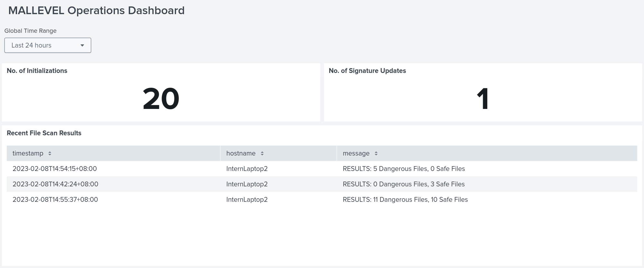644x268 pixels.
Task: Open the 5 Dangerous Files result message
Action: click(x=404, y=169)
